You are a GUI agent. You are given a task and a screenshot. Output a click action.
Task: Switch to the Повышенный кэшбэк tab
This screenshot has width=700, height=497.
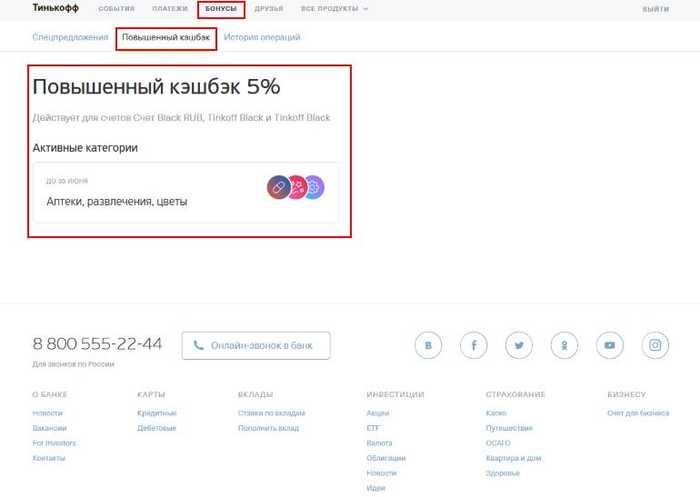coord(166,38)
